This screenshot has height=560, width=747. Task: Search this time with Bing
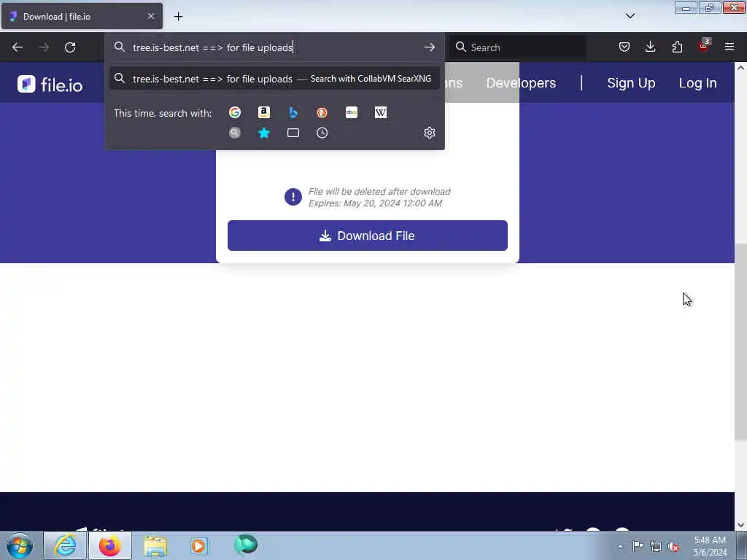(x=293, y=112)
